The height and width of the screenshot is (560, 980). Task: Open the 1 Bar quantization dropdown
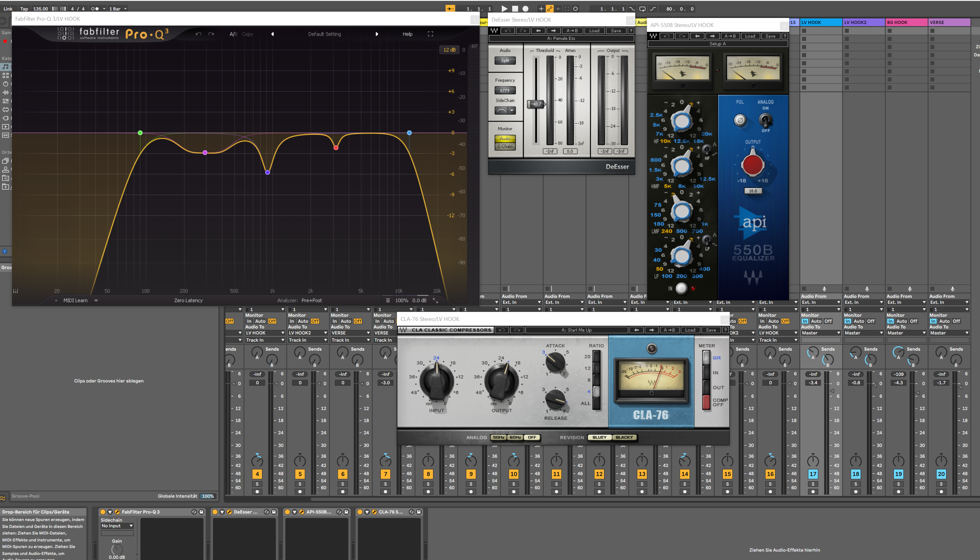tap(117, 8)
